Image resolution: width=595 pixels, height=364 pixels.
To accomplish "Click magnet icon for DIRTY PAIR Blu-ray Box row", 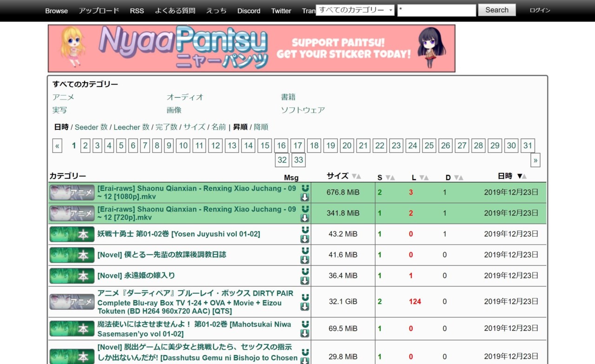I will (x=305, y=297).
